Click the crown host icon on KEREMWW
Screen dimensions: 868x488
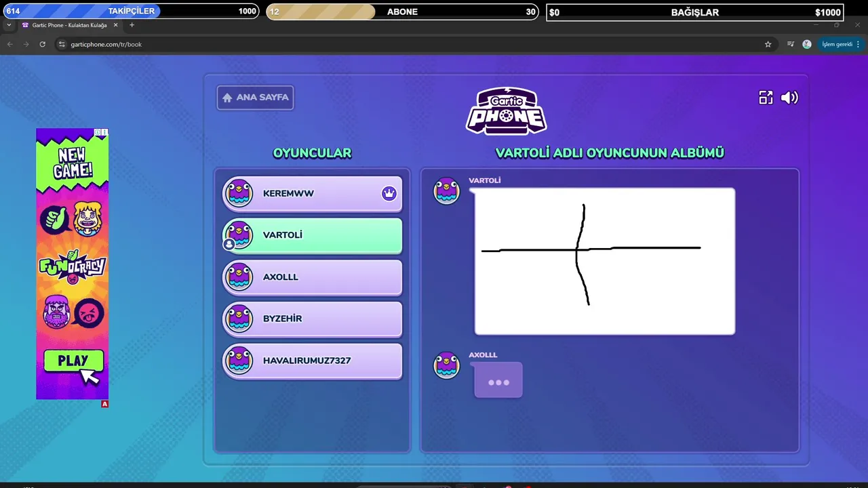pyautogui.click(x=389, y=194)
